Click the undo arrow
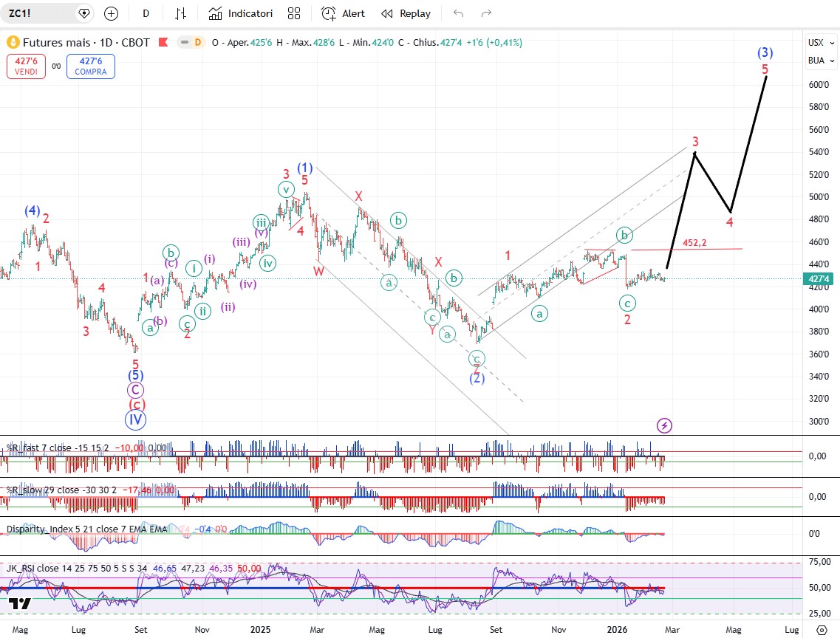Screen dimensions: 840x638 tap(459, 13)
